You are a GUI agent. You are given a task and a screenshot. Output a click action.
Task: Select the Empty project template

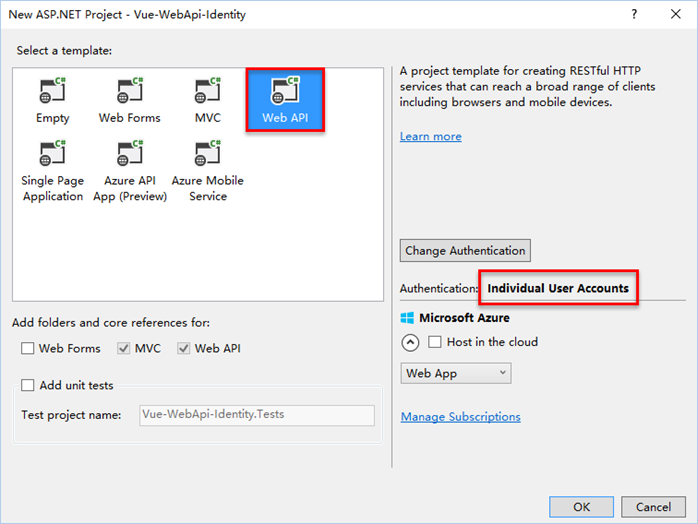(x=53, y=101)
